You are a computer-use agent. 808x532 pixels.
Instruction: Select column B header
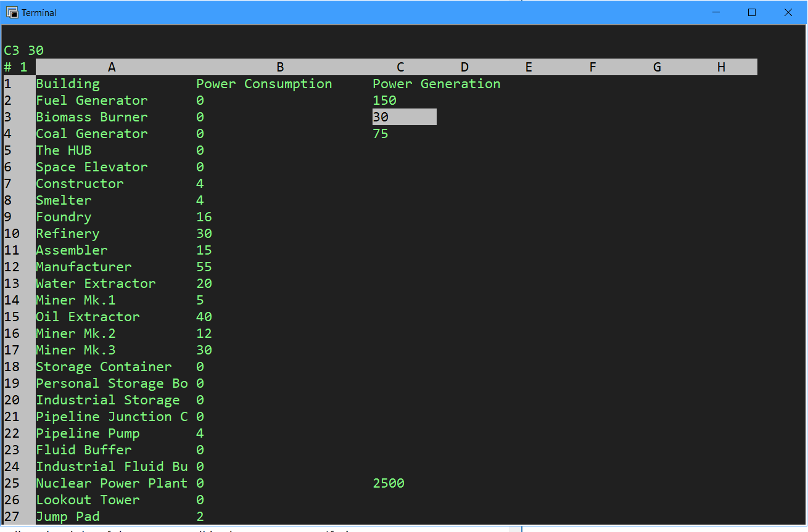pos(280,67)
